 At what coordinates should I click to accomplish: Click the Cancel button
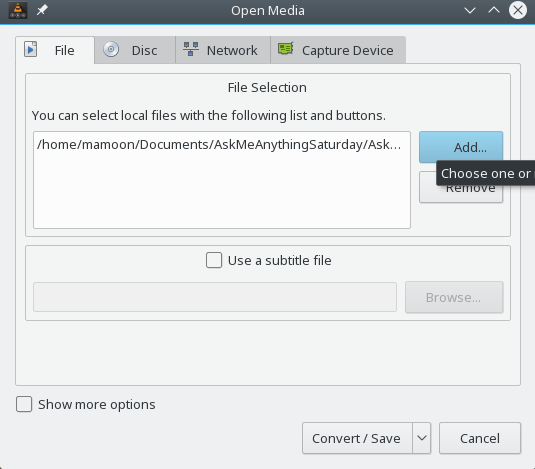(480, 438)
